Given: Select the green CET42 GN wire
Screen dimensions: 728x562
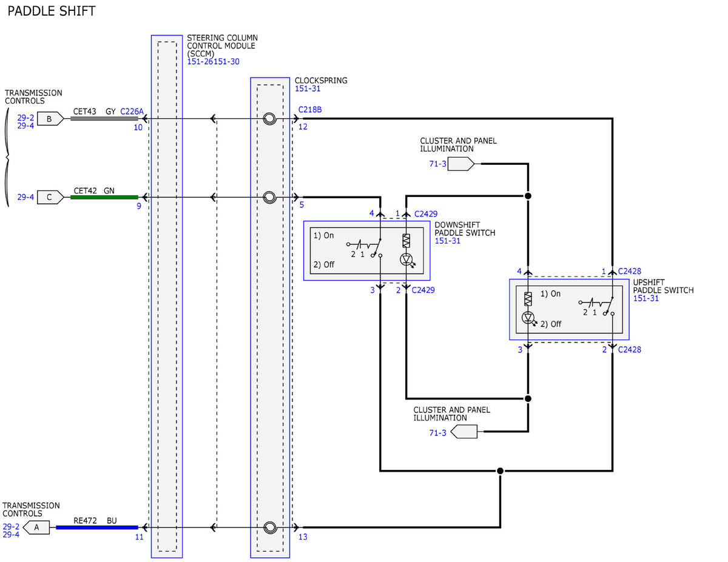Looking at the screenshot, I should [104, 197].
